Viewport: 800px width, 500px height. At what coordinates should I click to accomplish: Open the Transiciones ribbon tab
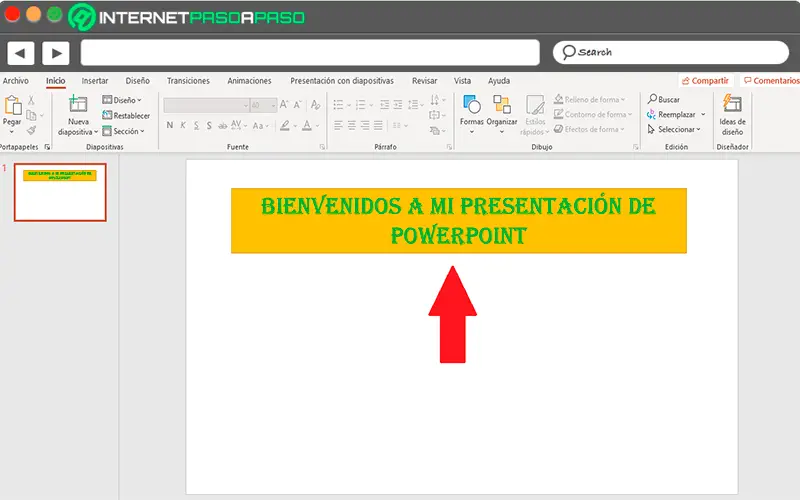(x=188, y=81)
